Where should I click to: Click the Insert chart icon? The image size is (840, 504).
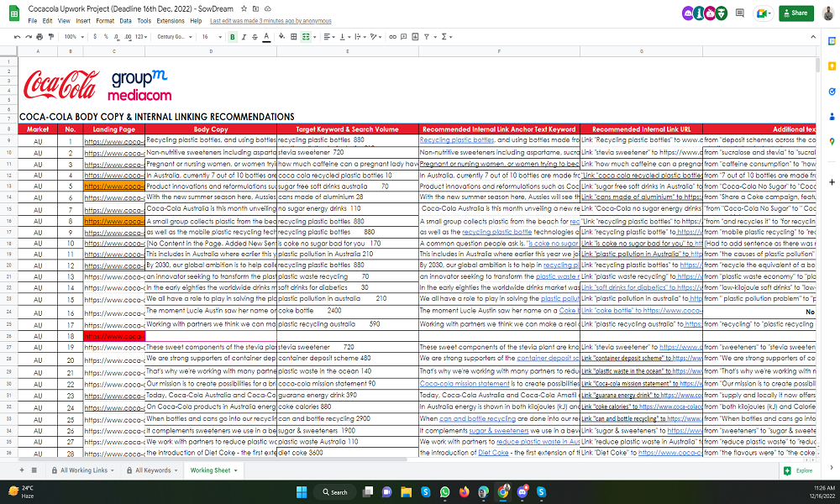415,37
